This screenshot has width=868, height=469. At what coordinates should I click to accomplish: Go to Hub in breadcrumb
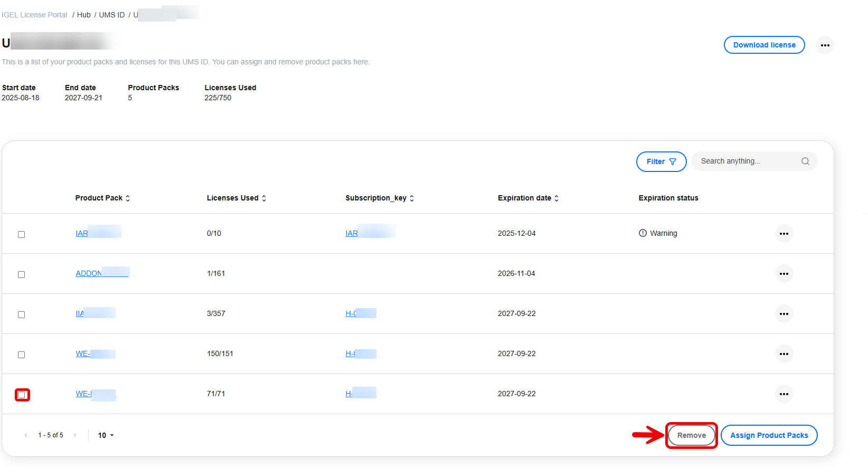pos(83,15)
